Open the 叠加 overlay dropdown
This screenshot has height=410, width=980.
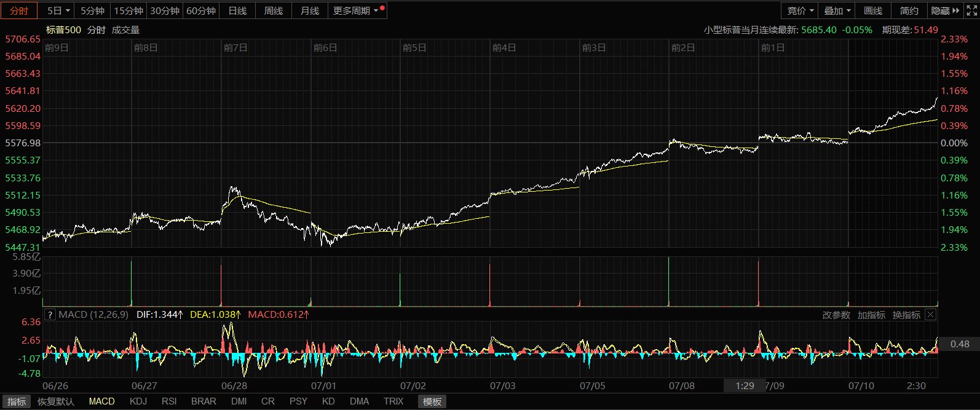click(x=837, y=10)
